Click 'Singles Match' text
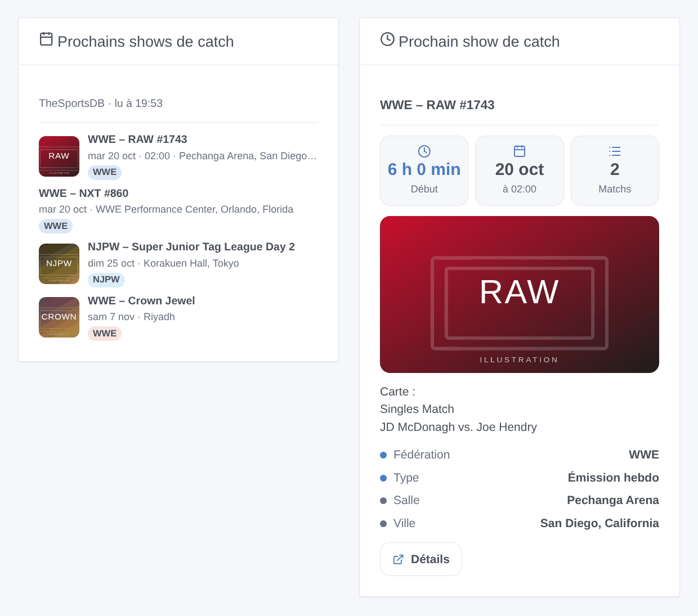 point(417,409)
